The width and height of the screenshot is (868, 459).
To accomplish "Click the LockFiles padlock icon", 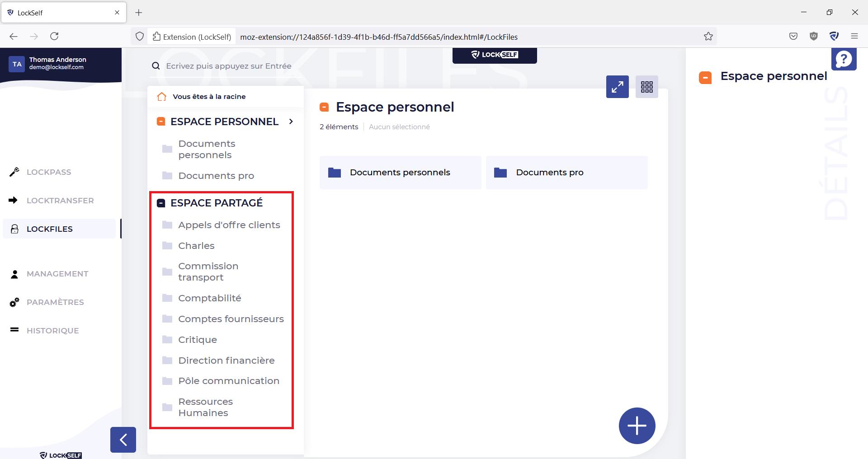I will click(x=14, y=229).
